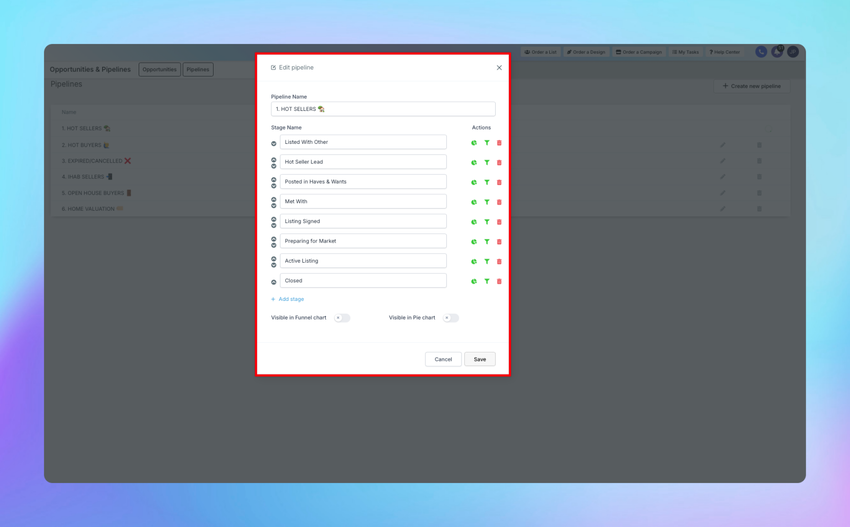Toggle Visible in Pie chart switch
Image resolution: width=850 pixels, height=527 pixels.
tap(450, 318)
